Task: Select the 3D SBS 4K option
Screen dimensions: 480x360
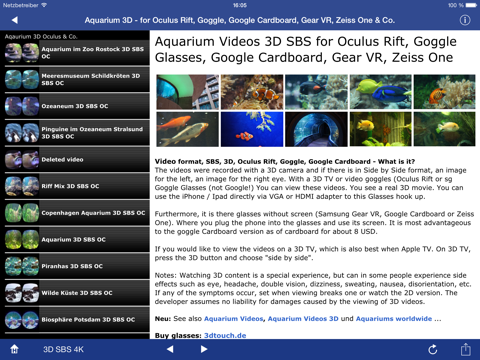Action: (63, 349)
